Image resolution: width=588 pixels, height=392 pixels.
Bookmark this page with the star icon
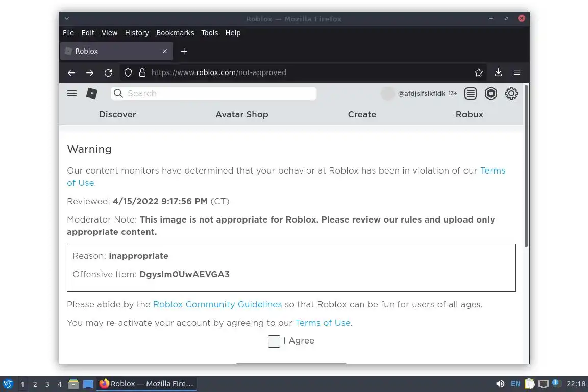pyautogui.click(x=478, y=72)
